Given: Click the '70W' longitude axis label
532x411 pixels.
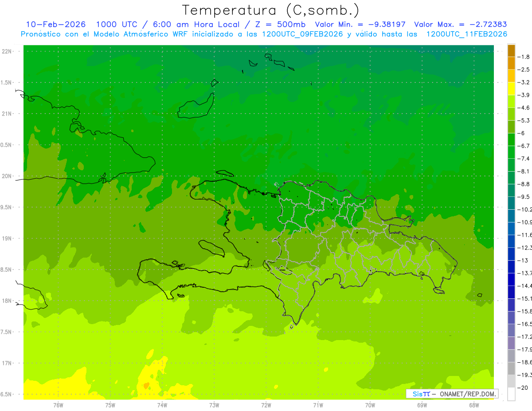Looking at the screenshot, I should click(370, 405).
